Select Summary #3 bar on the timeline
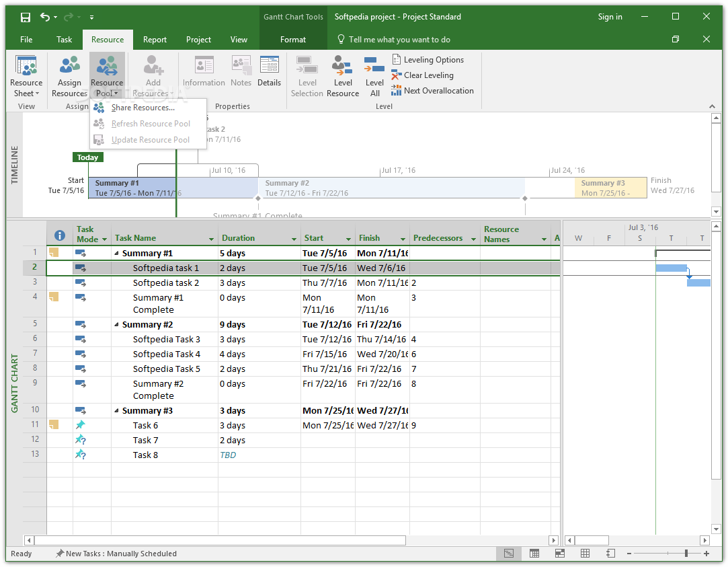This screenshot has width=728, height=567. pyautogui.click(x=610, y=188)
